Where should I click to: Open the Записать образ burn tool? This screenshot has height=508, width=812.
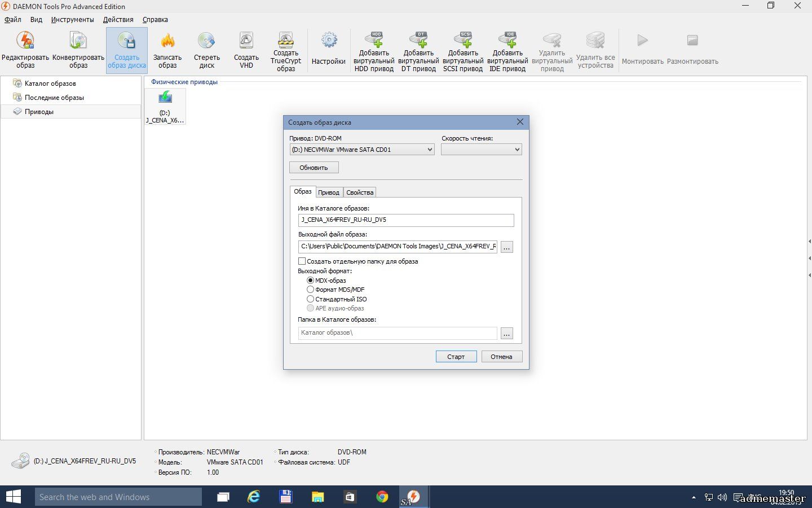[x=167, y=50]
